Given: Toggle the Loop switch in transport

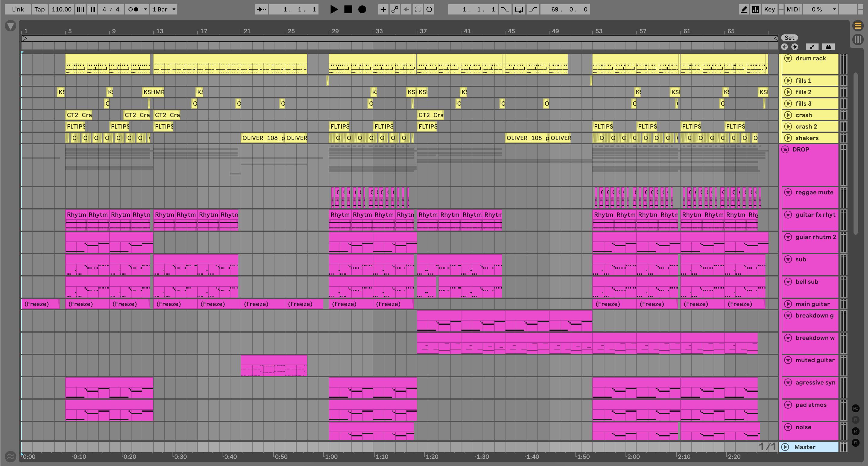Looking at the screenshot, I should 519,9.
